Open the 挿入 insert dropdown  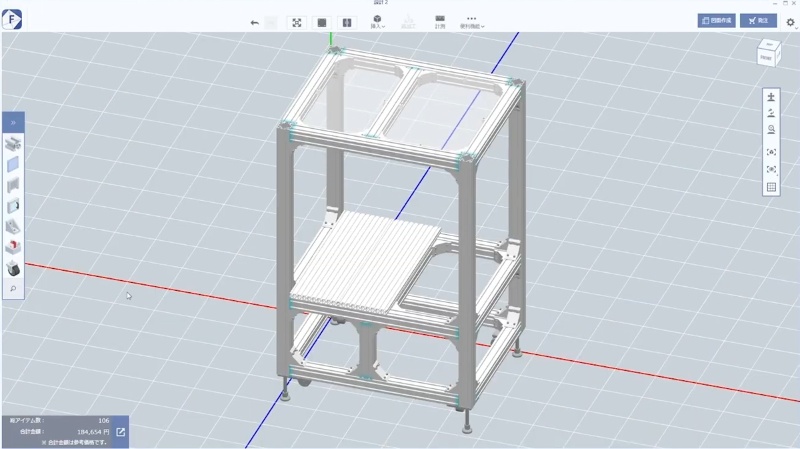[x=378, y=22]
